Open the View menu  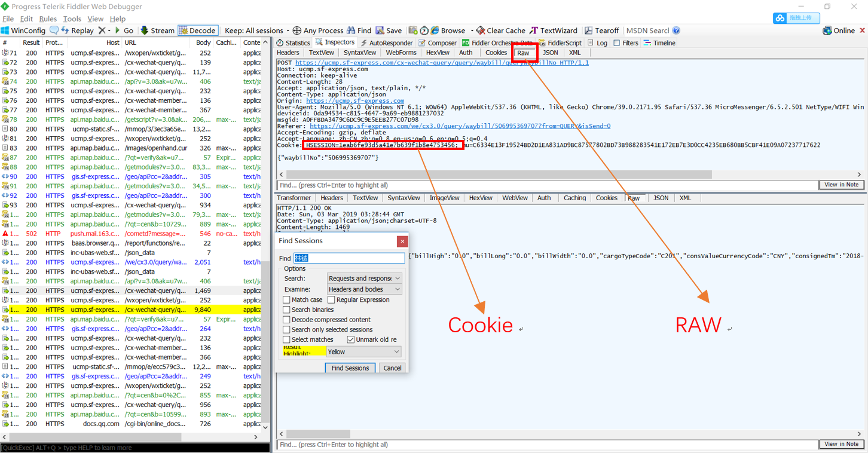(x=96, y=19)
